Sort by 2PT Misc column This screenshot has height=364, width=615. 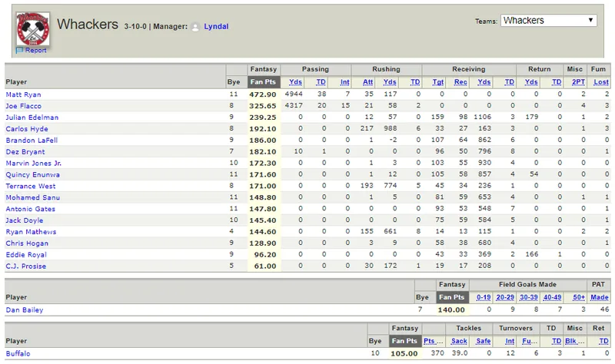click(579, 82)
